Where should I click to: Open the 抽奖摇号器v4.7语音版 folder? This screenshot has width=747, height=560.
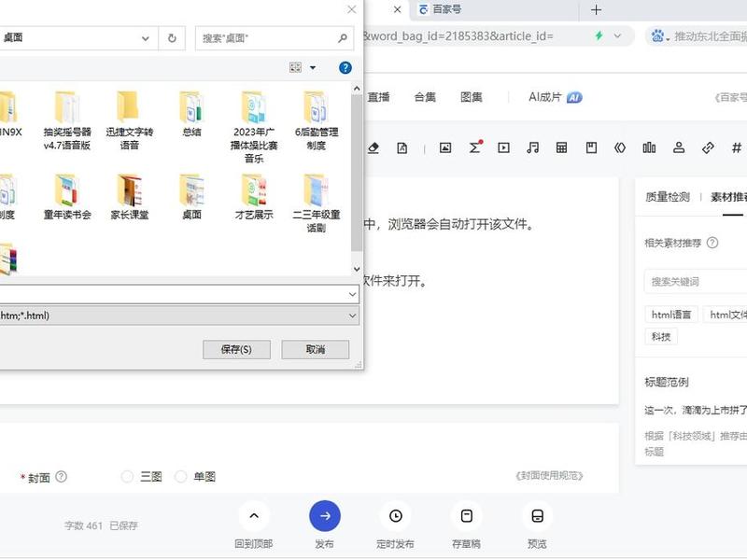tap(67, 121)
